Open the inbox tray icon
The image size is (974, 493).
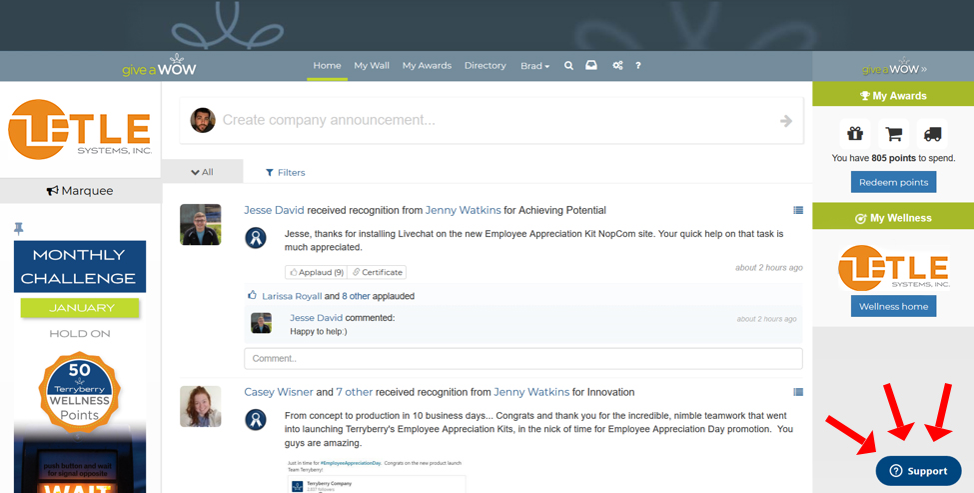point(591,65)
